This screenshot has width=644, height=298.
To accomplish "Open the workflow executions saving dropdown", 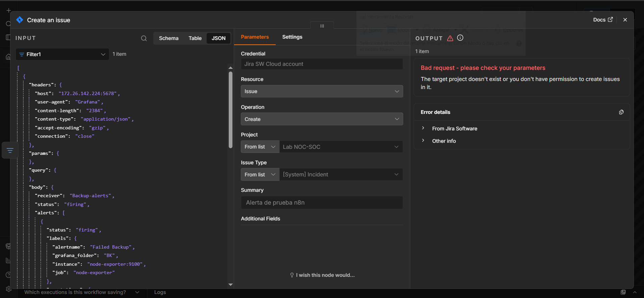I will click(82, 292).
